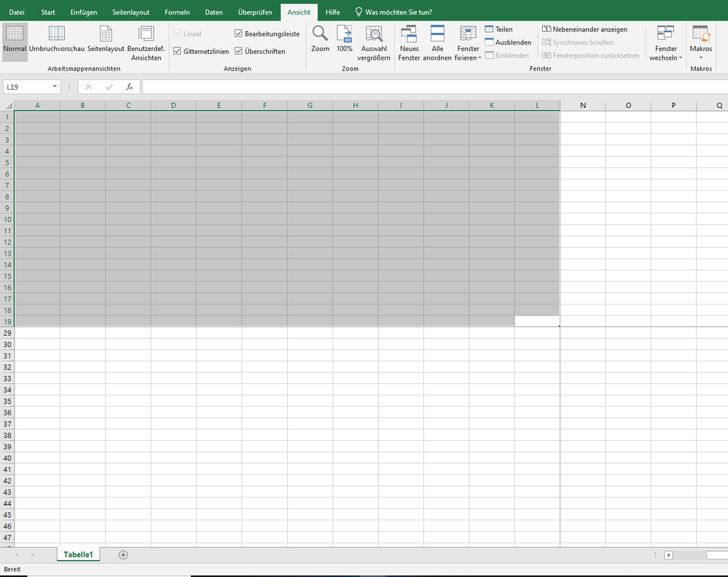Open Fenster wechseln dropdown
728x577 pixels.
pos(666,43)
